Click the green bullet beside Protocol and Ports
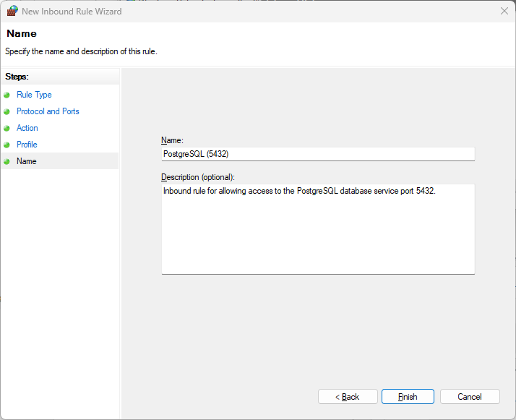Image resolution: width=516 pixels, height=420 pixels. point(7,111)
